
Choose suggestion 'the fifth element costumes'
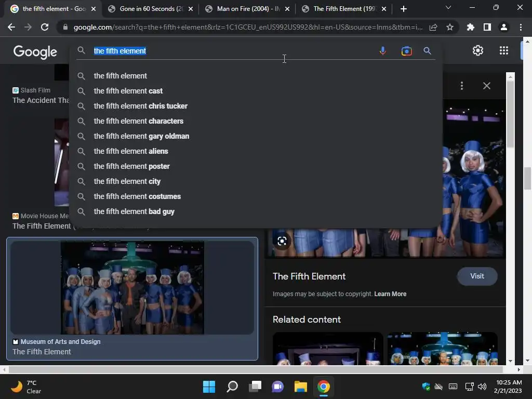[256, 196]
